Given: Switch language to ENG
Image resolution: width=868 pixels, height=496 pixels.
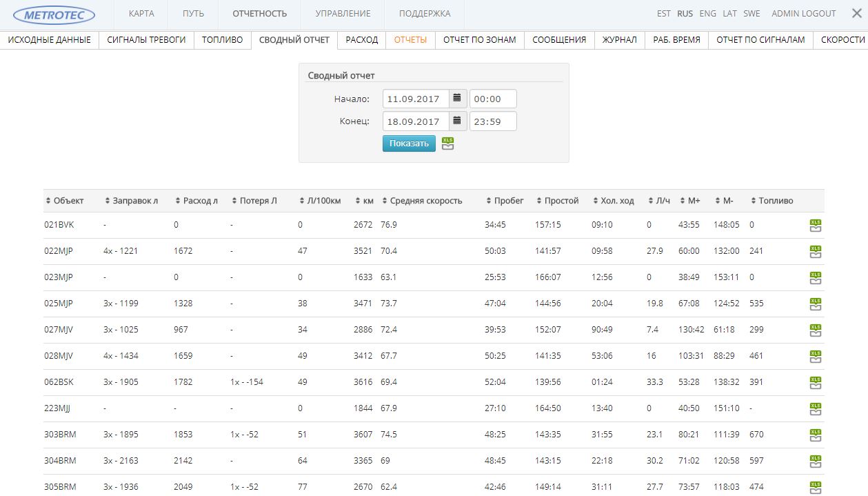Looking at the screenshot, I should 707,14.
